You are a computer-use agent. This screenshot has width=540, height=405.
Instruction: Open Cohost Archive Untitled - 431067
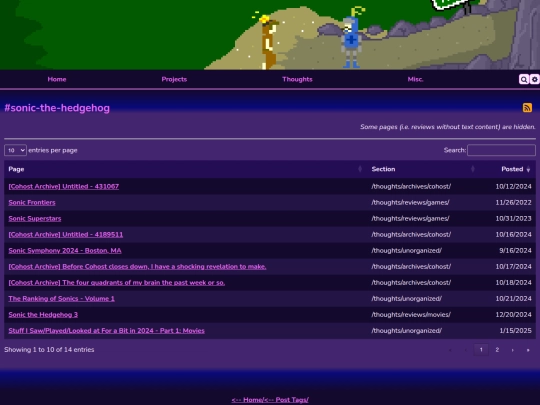click(x=64, y=186)
